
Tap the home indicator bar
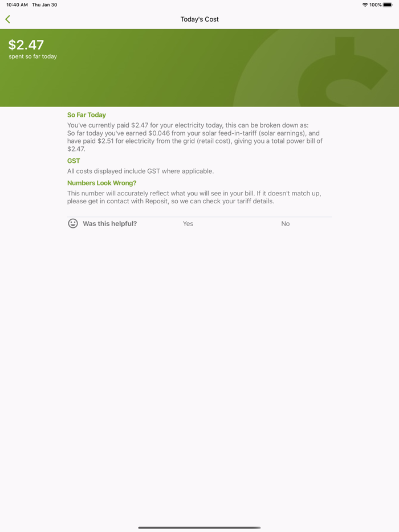click(199, 527)
